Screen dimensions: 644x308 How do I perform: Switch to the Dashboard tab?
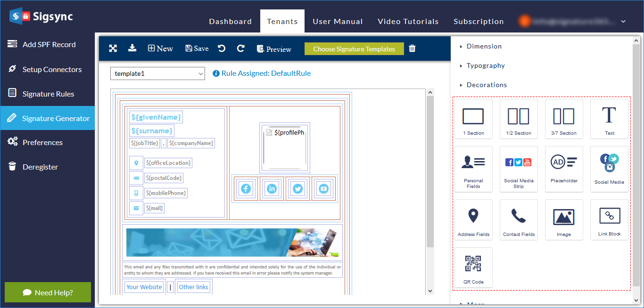(230, 22)
